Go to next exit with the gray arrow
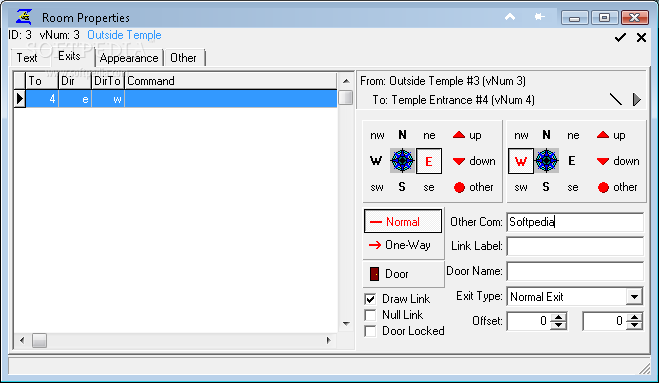 coord(637,100)
